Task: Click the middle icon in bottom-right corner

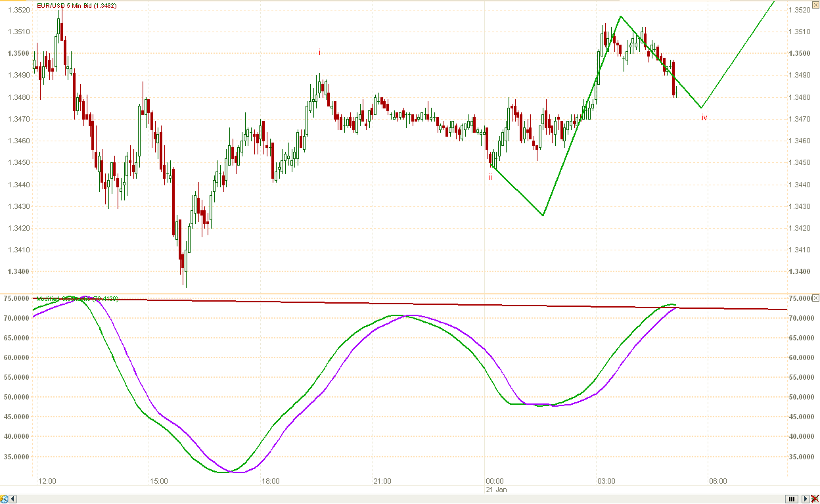Action: tap(805, 499)
